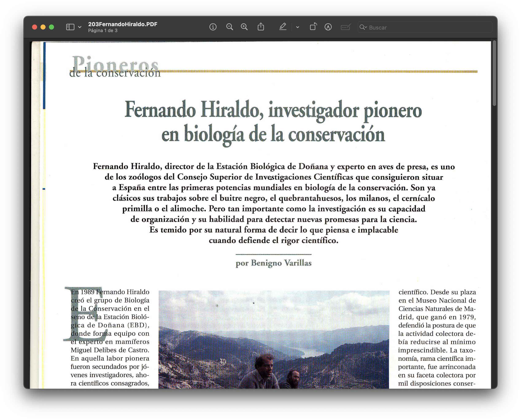The image size is (521, 420).
Task: Click the 'de la conservación' subheader text
Action: pyautogui.click(x=115, y=73)
